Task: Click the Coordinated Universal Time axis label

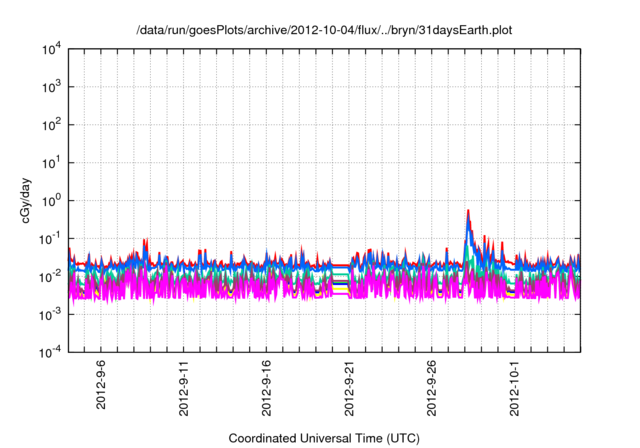Action: tap(323, 438)
